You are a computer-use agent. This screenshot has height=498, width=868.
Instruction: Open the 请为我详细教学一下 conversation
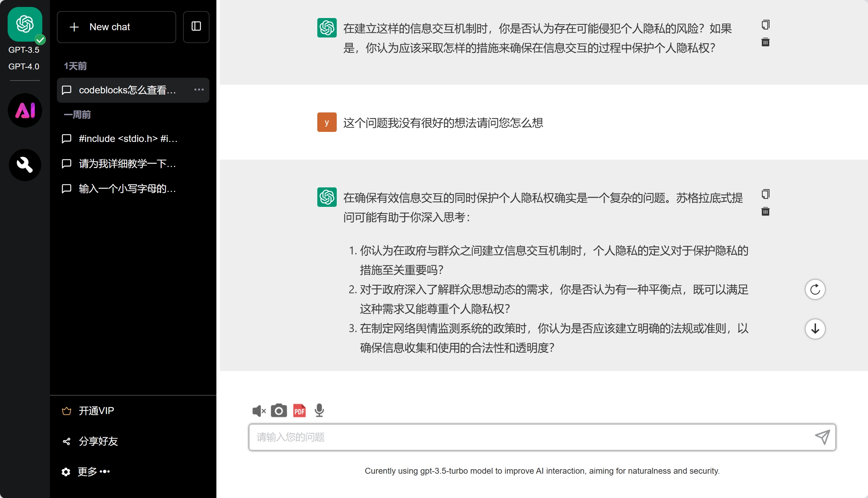point(127,164)
